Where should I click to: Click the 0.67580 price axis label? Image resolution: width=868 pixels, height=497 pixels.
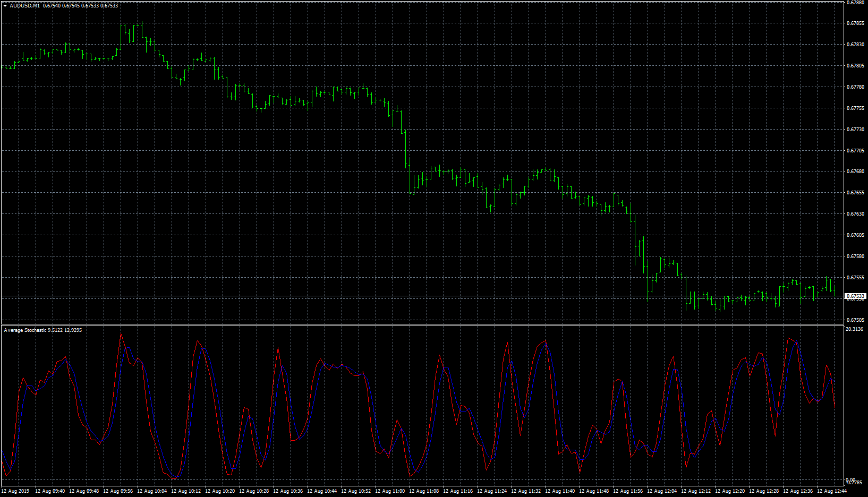[x=855, y=256]
